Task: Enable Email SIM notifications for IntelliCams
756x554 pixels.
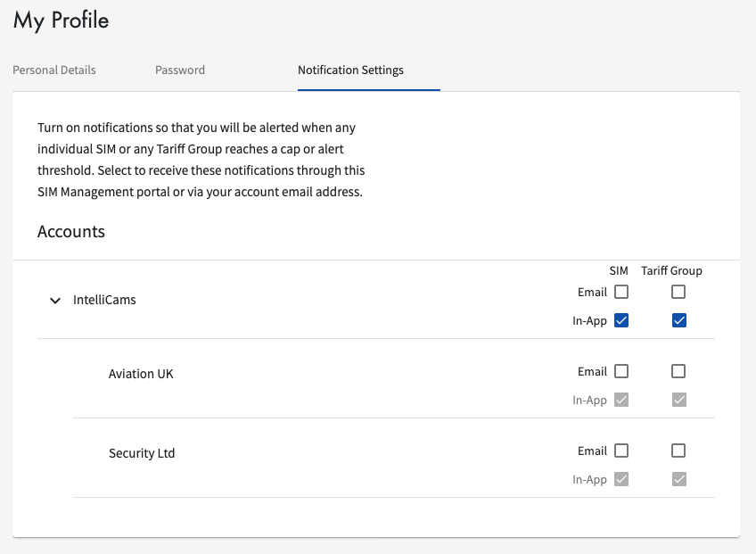Action: (621, 292)
